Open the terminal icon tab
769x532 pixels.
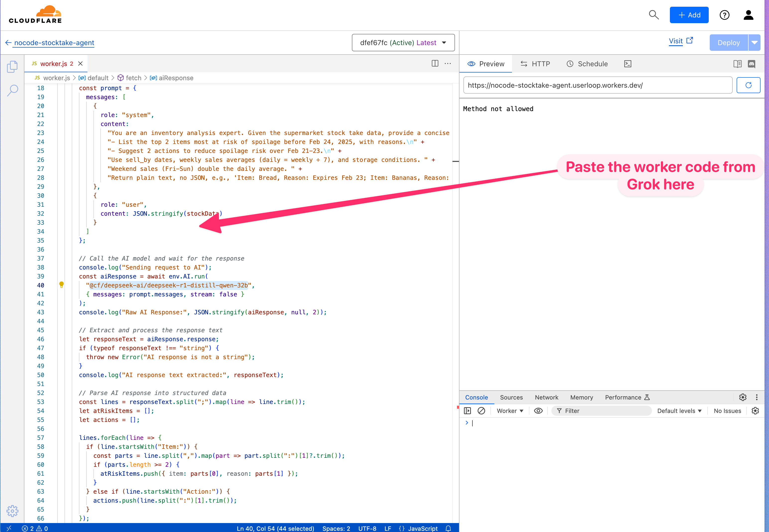point(628,64)
